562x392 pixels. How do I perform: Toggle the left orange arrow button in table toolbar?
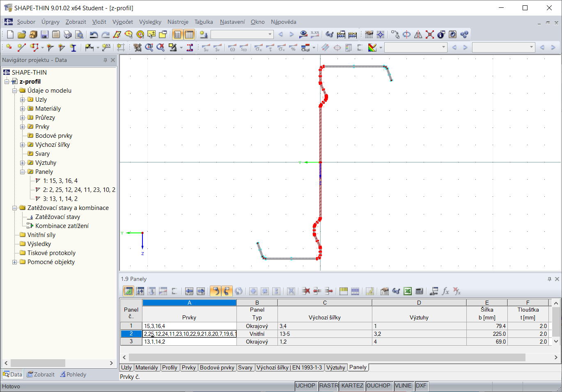point(216,291)
